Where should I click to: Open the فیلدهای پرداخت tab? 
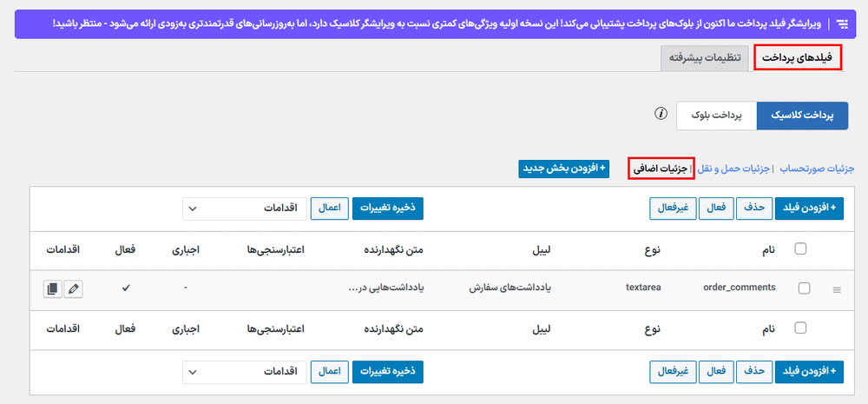(799, 57)
